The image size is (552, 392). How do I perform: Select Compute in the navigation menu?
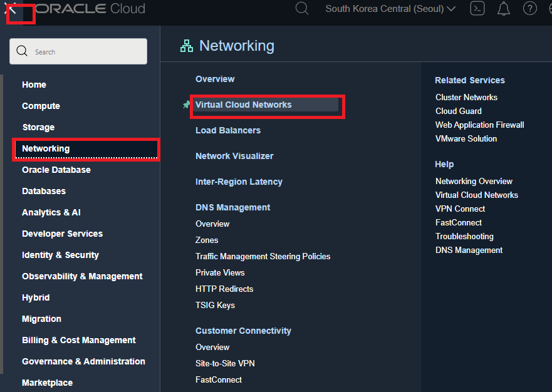tap(41, 106)
